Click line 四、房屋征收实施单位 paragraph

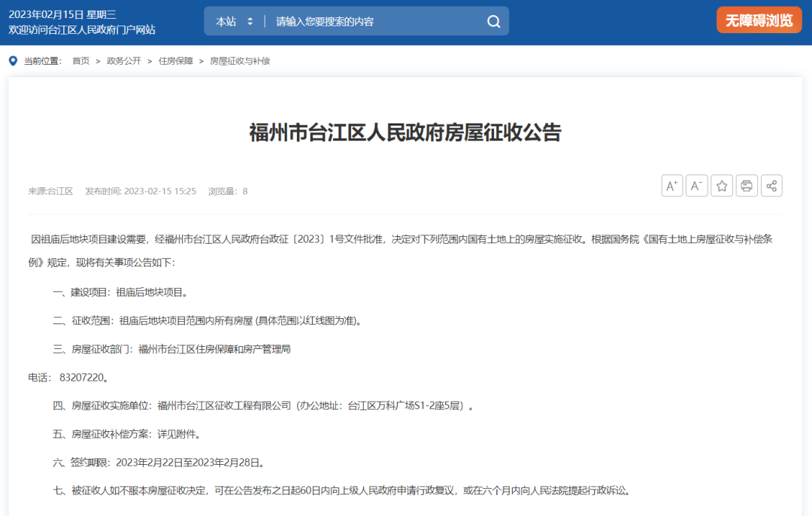[263, 405]
